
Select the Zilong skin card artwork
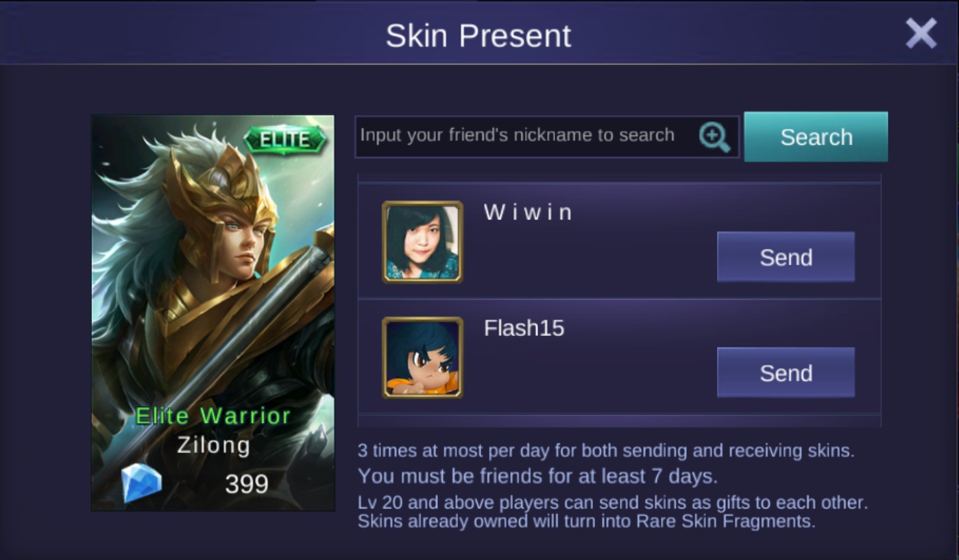coord(213,313)
